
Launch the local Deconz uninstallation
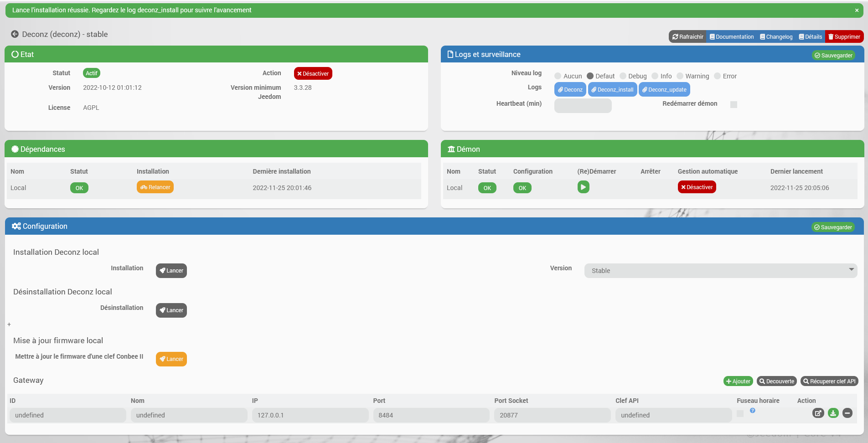pyautogui.click(x=171, y=310)
